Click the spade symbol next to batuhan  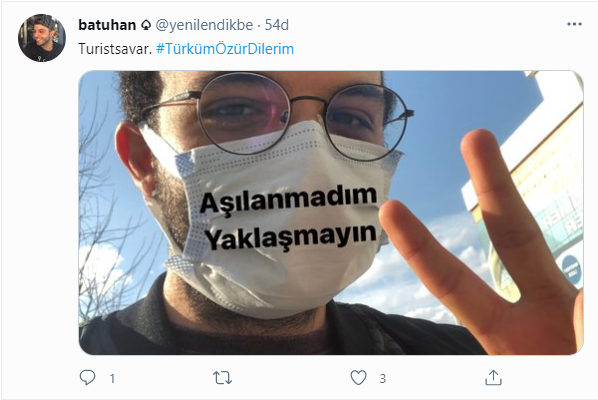(146, 25)
